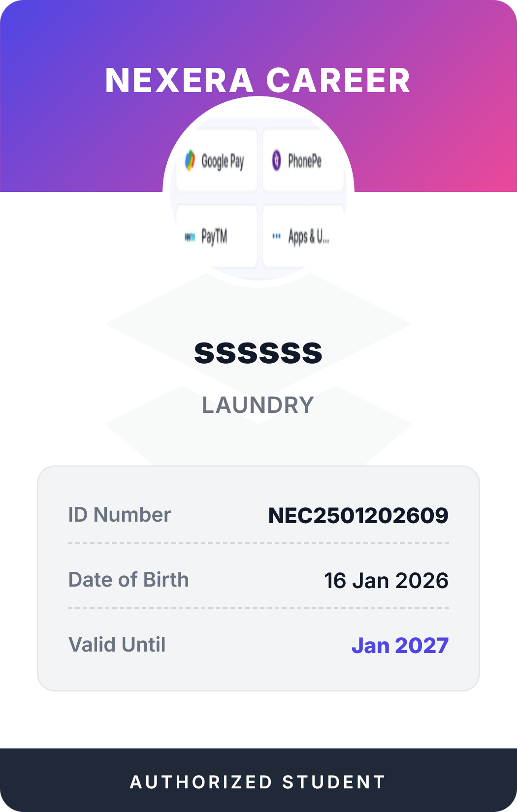The image size is (517, 812).
Task: Click the ID Number label
Action: (120, 515)
